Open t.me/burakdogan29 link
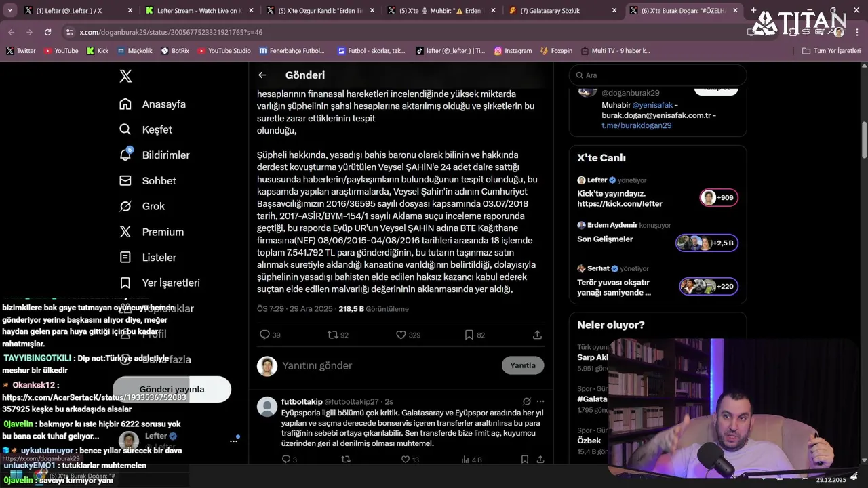The height and width of the screenshot is (488, 868). (637, 125)
